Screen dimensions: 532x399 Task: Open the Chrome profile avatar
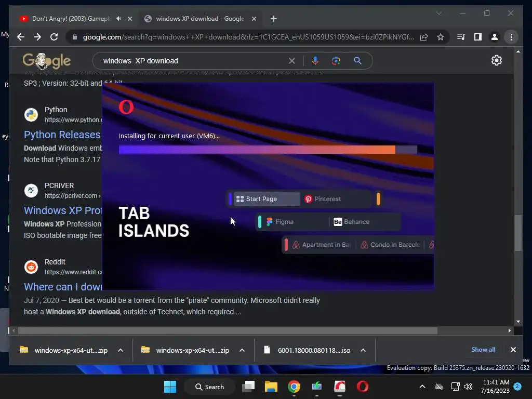[495, 37]
